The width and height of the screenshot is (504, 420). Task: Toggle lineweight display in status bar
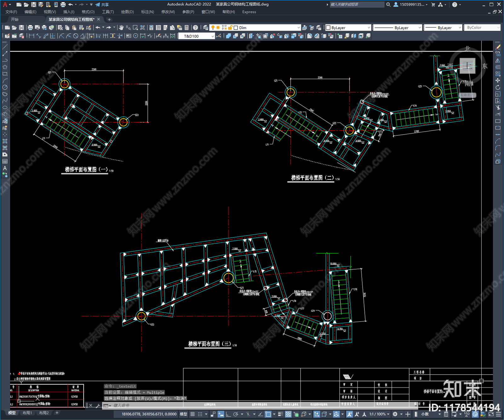tap(280, 414)
